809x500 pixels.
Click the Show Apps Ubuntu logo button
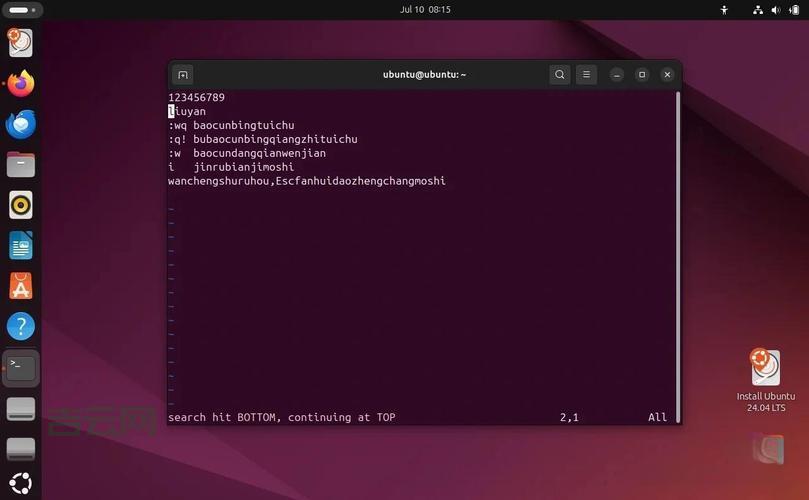pos(20,482)
